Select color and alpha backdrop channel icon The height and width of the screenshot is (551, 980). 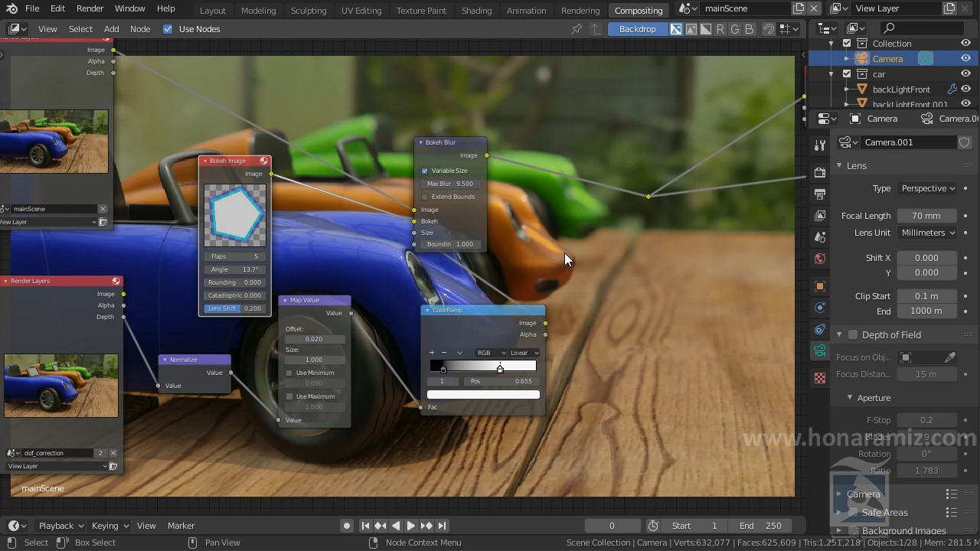(x=676, y=29)
